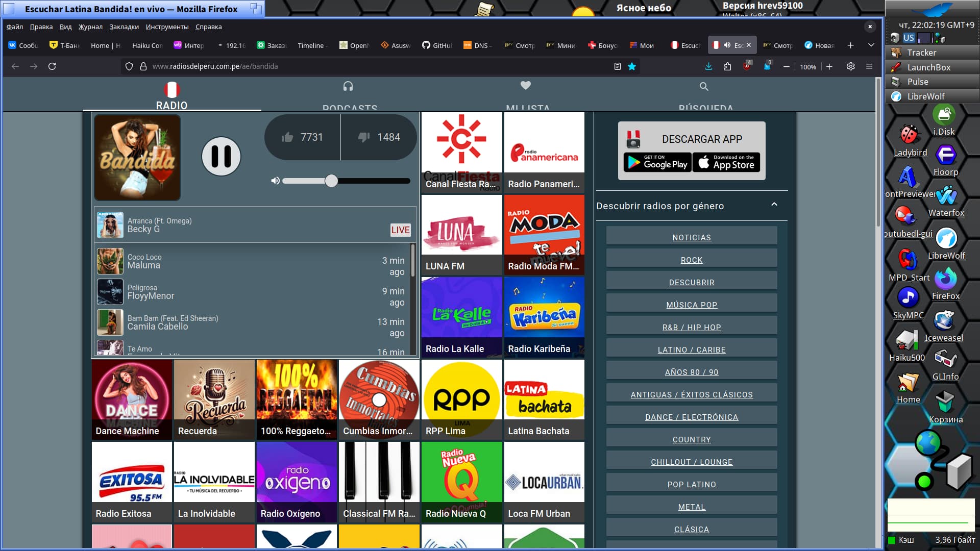Open the Журнал menu
This screenshot has height=551, width=980.
[x=90, y=27]
